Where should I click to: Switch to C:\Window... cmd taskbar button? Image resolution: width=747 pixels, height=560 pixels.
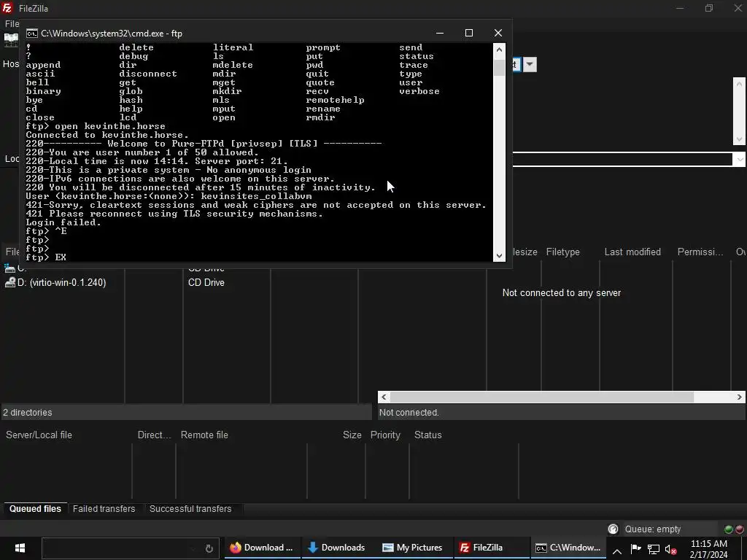click(x=568, y=548)
